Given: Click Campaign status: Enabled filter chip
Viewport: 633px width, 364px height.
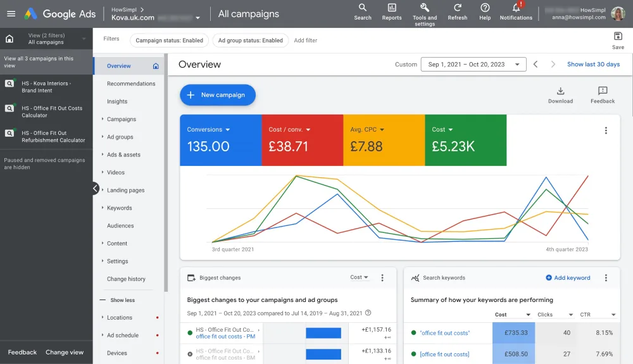Looking at the screenshot, I should [169, 41].
